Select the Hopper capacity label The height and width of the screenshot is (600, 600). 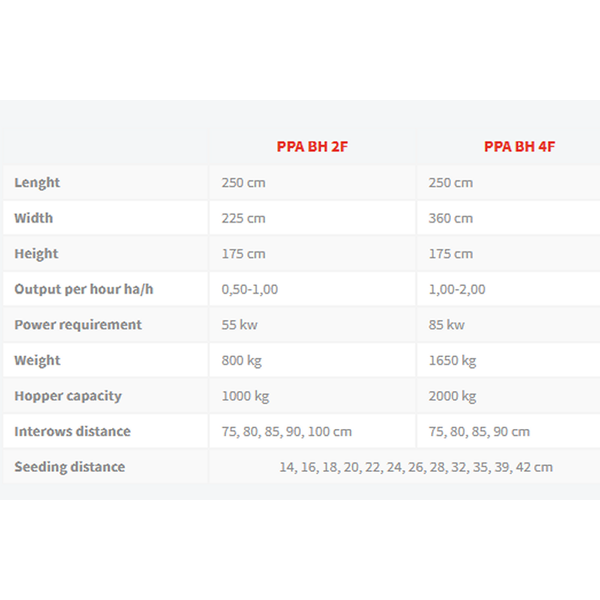click(x=68, y=396)
